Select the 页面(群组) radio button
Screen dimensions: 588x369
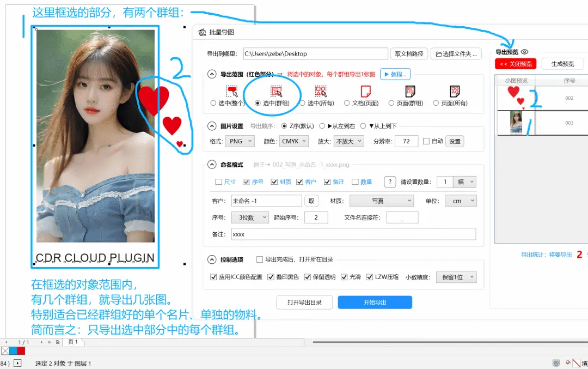pyautogui.click(x=391, y=103)
